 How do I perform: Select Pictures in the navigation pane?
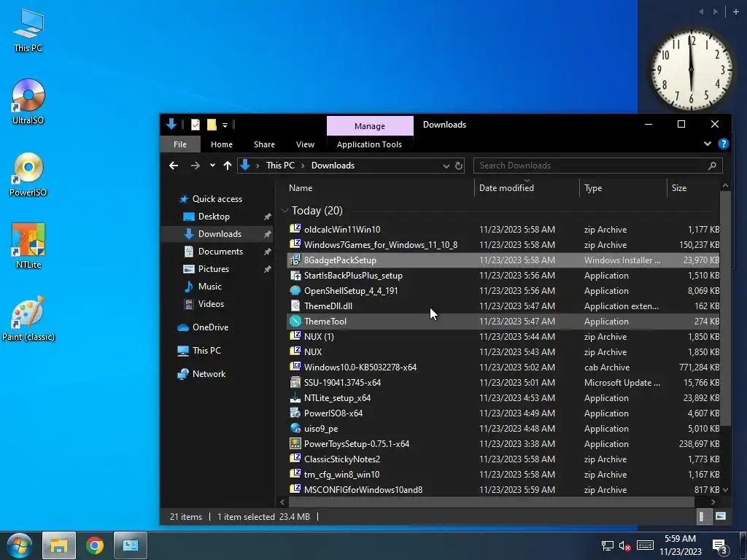click(x=214, y=269)
